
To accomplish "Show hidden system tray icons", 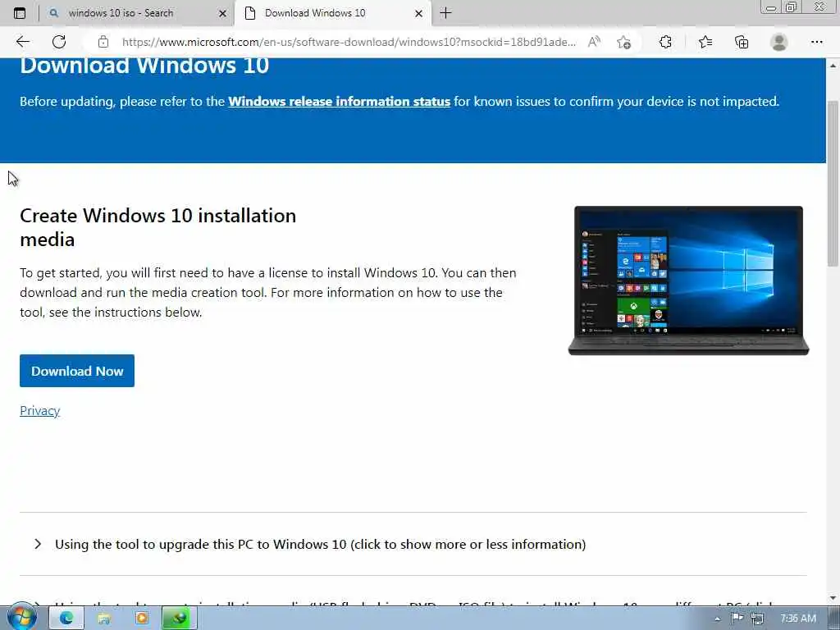I will (x=717, y=619).
